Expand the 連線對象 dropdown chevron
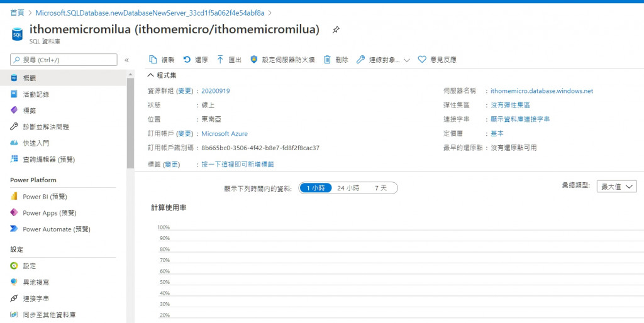The height and width of the screenshot is (323, 644). tap(407, 60)
